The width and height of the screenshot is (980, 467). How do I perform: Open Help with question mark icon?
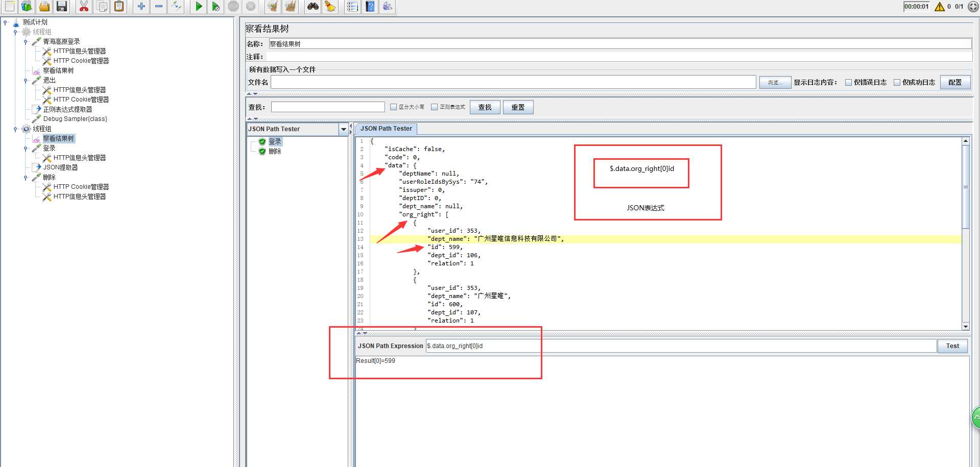[370, 6]
